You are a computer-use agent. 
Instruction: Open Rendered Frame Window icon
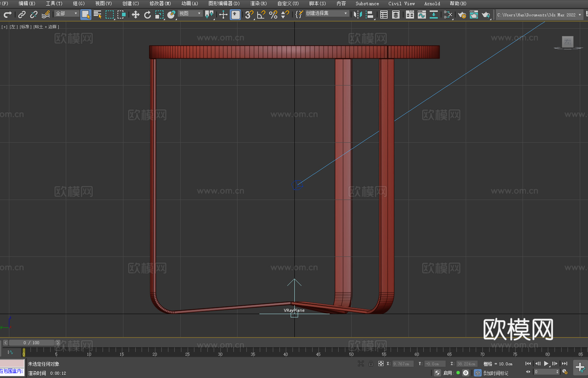[x=474, y=14]
